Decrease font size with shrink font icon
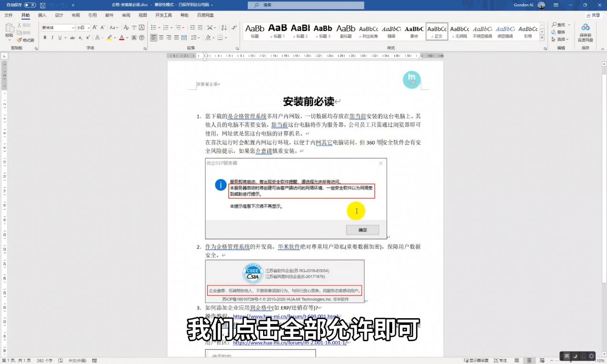Image resolution: width=607 pixels, height=364 pixels. (x=102, y=28)
